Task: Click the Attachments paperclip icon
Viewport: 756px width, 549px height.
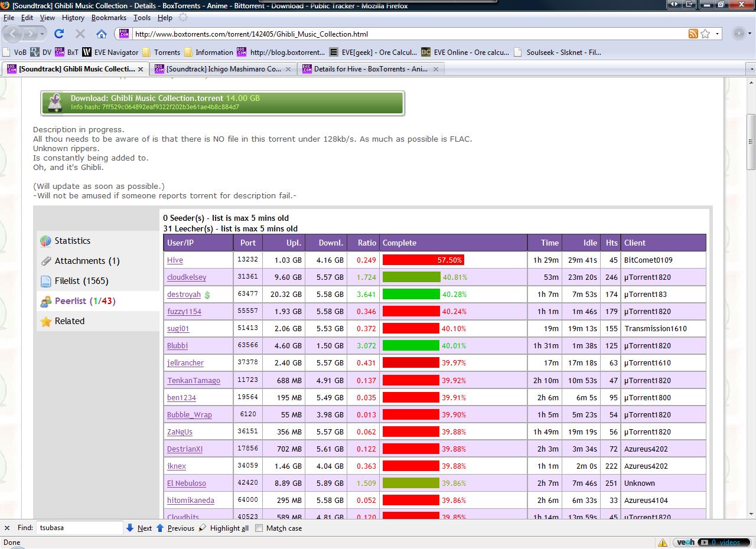Action: 45,261
